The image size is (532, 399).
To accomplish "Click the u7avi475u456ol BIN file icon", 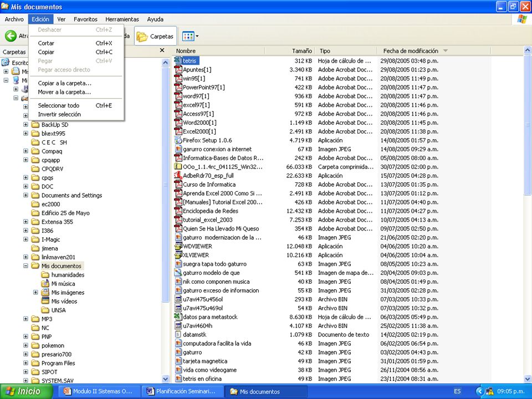I will coord(178,299).
